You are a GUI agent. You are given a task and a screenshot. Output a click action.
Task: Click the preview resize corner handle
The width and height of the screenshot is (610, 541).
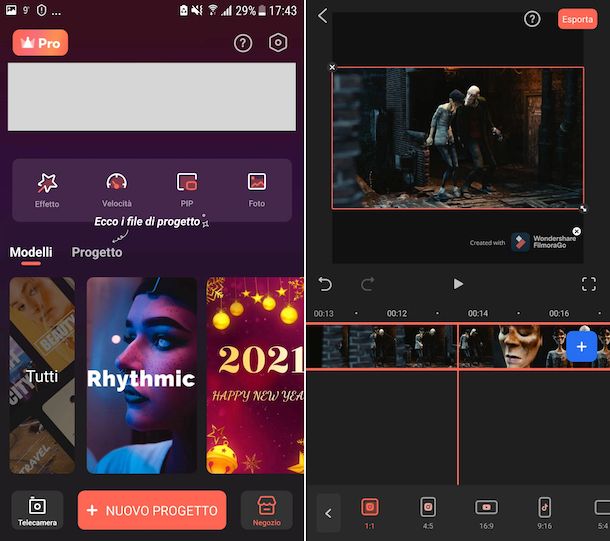583,209
